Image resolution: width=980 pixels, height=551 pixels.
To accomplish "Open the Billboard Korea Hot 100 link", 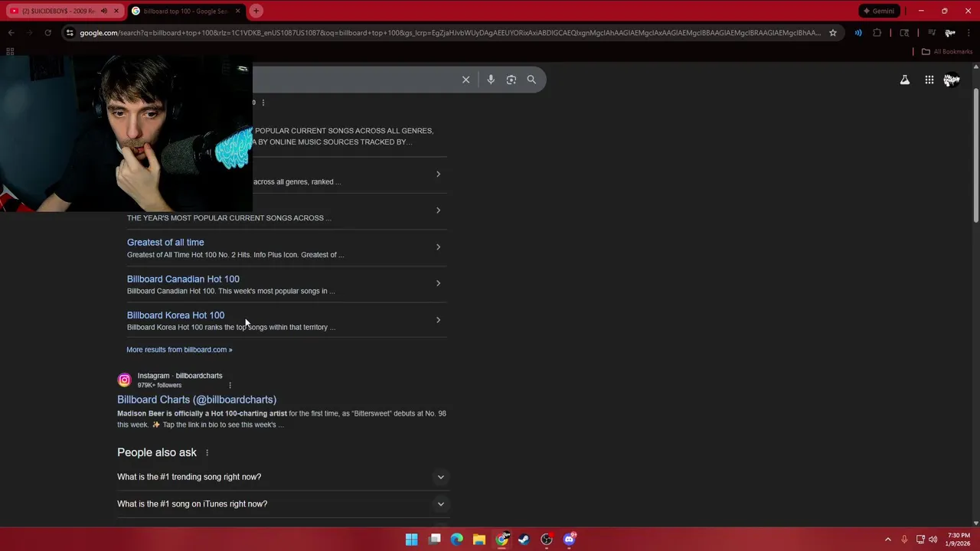I will 175,315.
